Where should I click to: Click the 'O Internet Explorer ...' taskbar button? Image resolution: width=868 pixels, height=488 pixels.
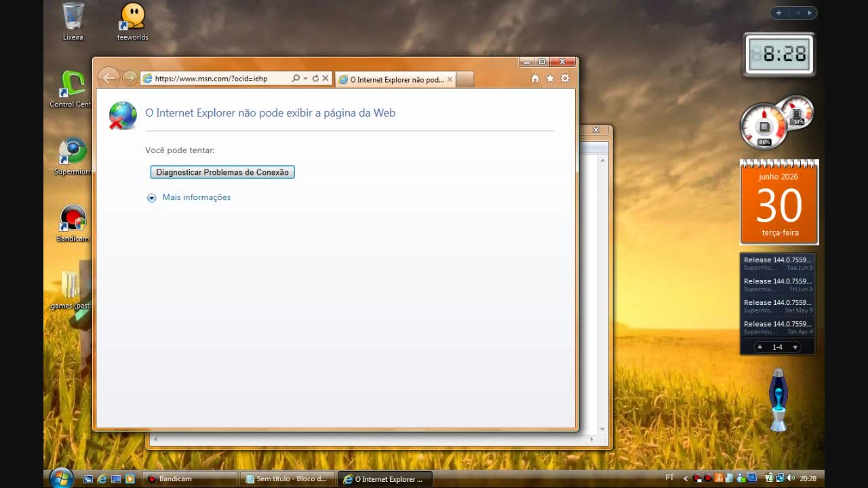385,479
